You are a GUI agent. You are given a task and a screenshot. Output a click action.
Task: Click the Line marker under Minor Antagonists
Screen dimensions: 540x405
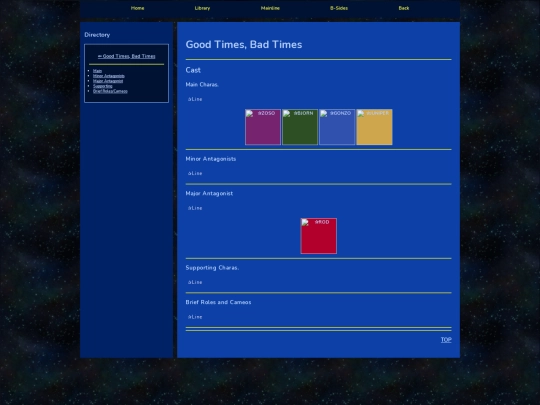click(195, 173)
